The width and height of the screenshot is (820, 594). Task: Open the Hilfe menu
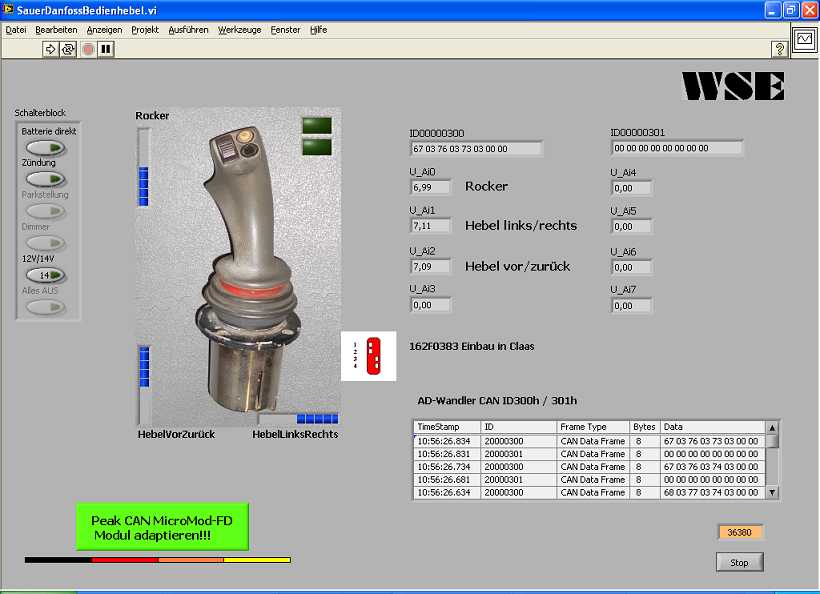318,30
